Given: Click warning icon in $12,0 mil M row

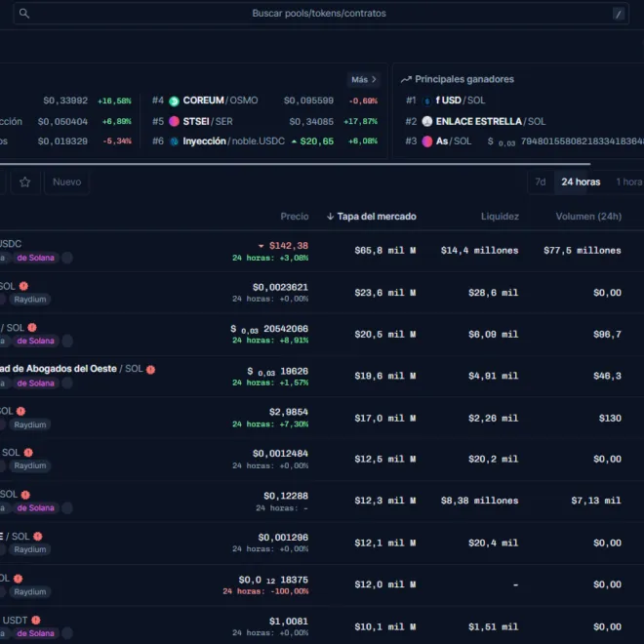Looking at the screenshot, I should [x=19, y=579].
